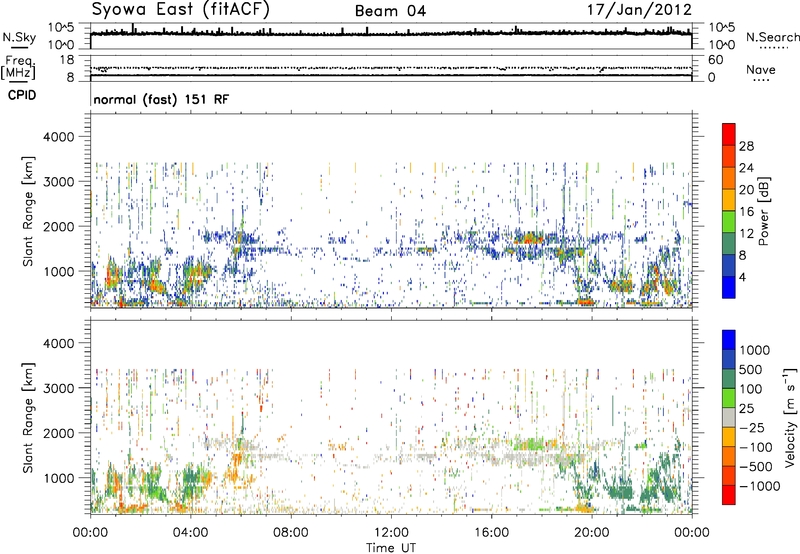The height and width of the screenshot is (554, 800).
Task: Click the Nave axis tick "60"
Action: (715, 60)
